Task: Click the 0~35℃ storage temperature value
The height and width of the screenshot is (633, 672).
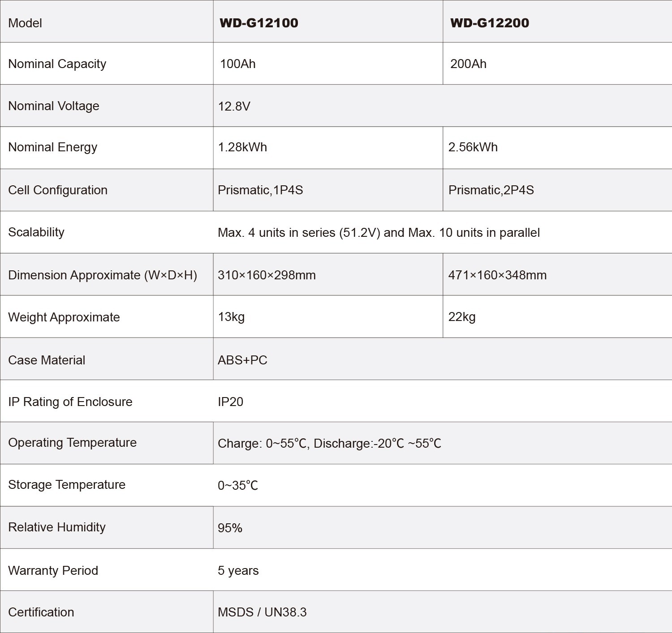Action: (237, 485)
